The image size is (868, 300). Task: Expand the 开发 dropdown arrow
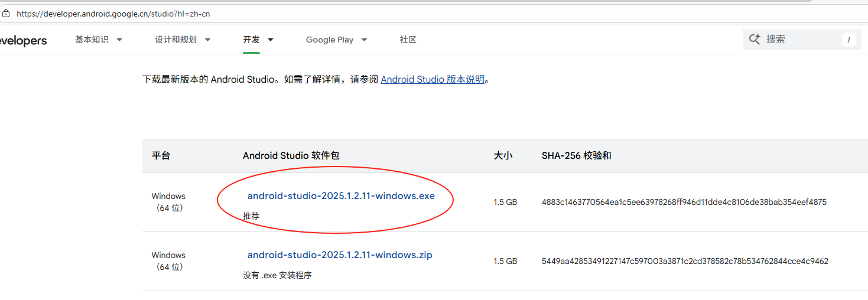[271, 40]
